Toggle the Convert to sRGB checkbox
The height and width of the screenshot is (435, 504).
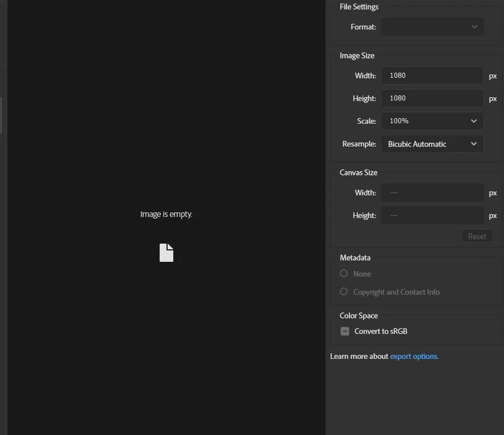pyautogui.click(x=345, y=331)
